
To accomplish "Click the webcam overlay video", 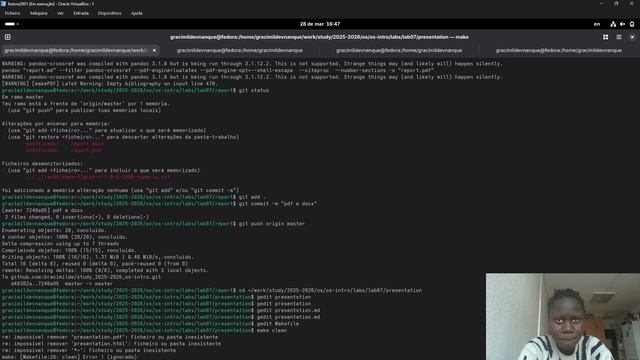I will tap(563, 317).
